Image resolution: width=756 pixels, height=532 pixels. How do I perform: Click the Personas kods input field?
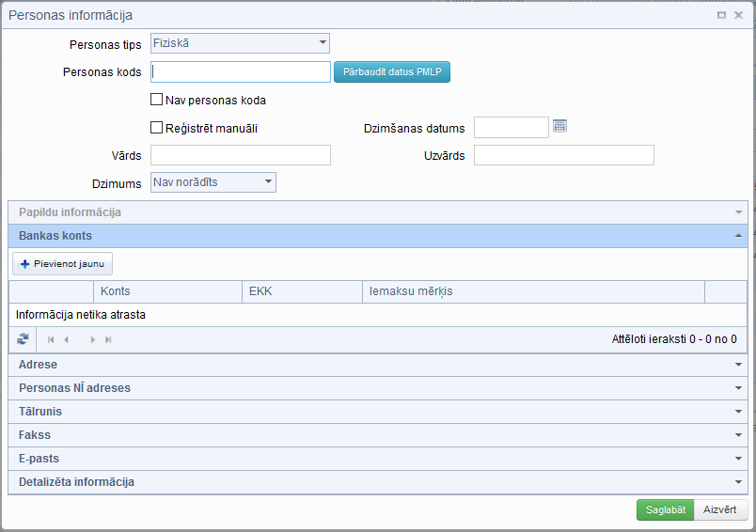(241, 72)
